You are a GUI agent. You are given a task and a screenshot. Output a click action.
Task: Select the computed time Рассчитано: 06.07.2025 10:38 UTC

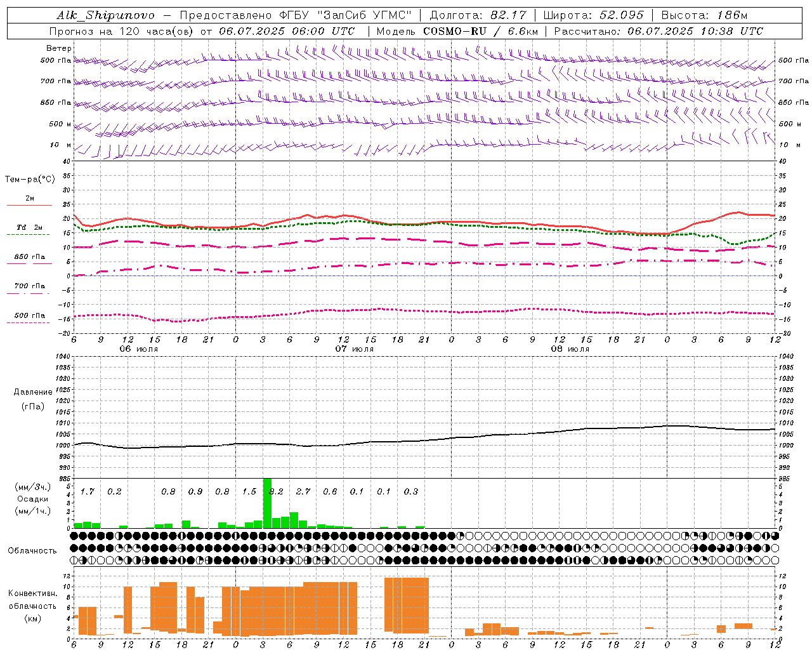(x=658, y=31)
